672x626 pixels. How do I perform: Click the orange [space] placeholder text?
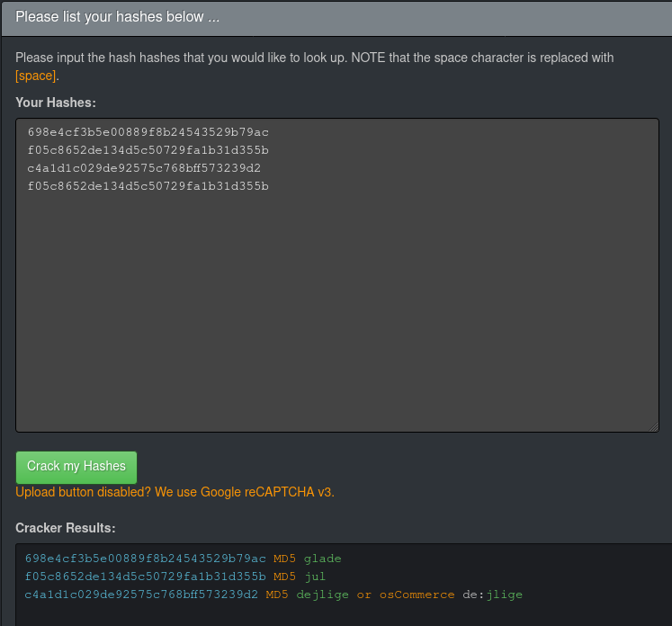[36, 76]
